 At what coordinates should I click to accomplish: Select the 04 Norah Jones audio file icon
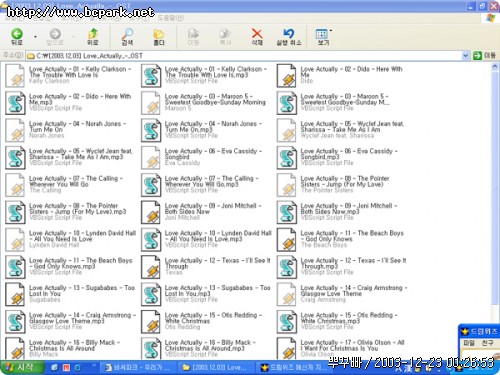[15, 130]
